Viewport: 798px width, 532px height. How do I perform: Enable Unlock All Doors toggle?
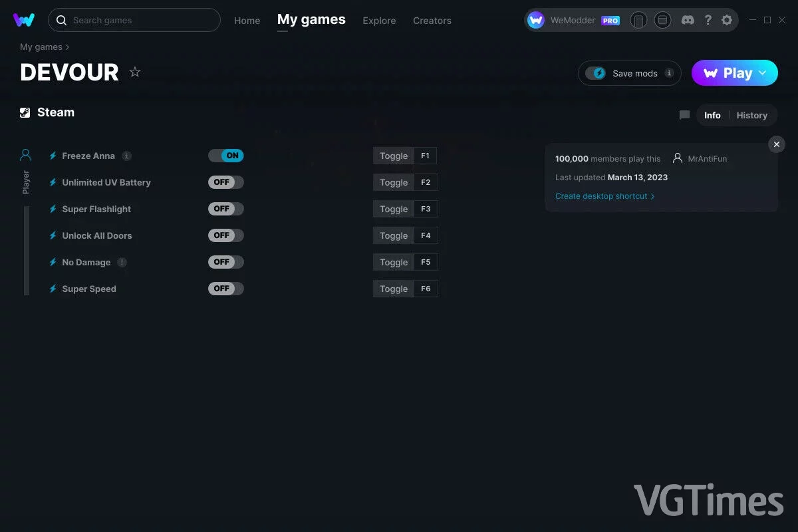[x=226, y=235]
